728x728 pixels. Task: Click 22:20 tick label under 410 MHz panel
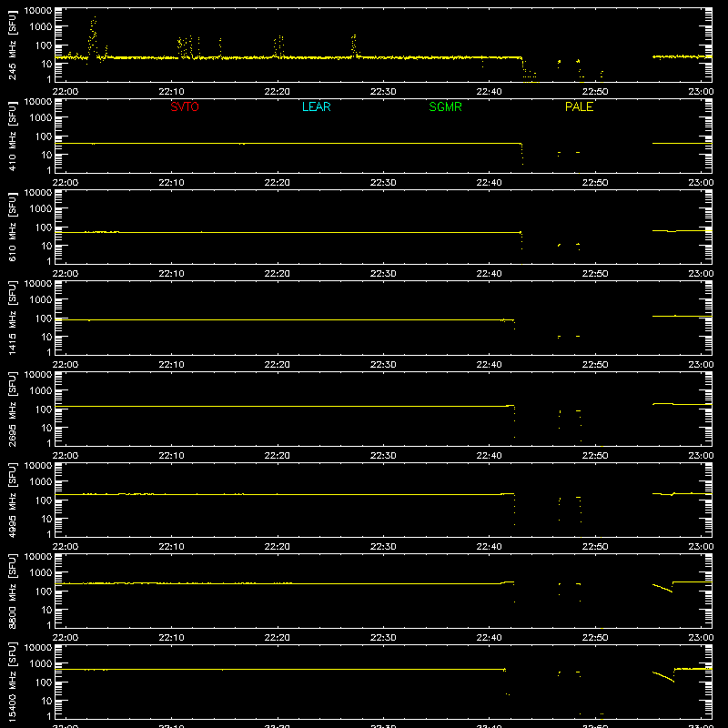click(278, 183)
